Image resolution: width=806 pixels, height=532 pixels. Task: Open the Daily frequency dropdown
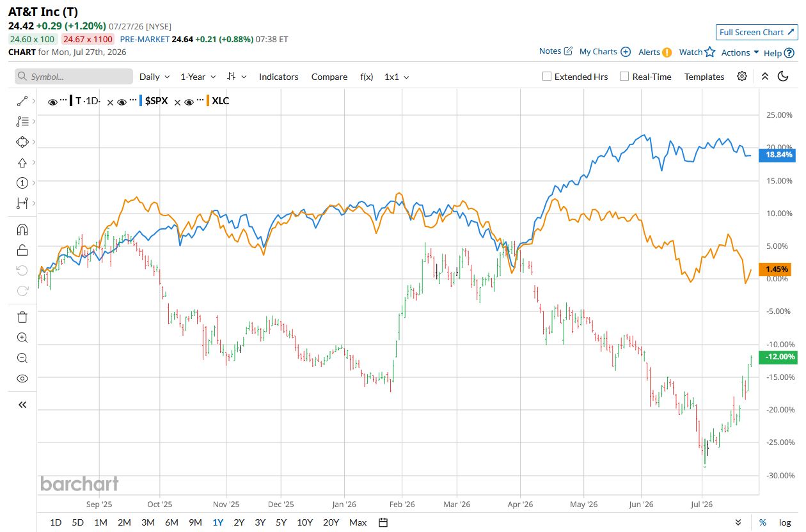tap(155, 77)
